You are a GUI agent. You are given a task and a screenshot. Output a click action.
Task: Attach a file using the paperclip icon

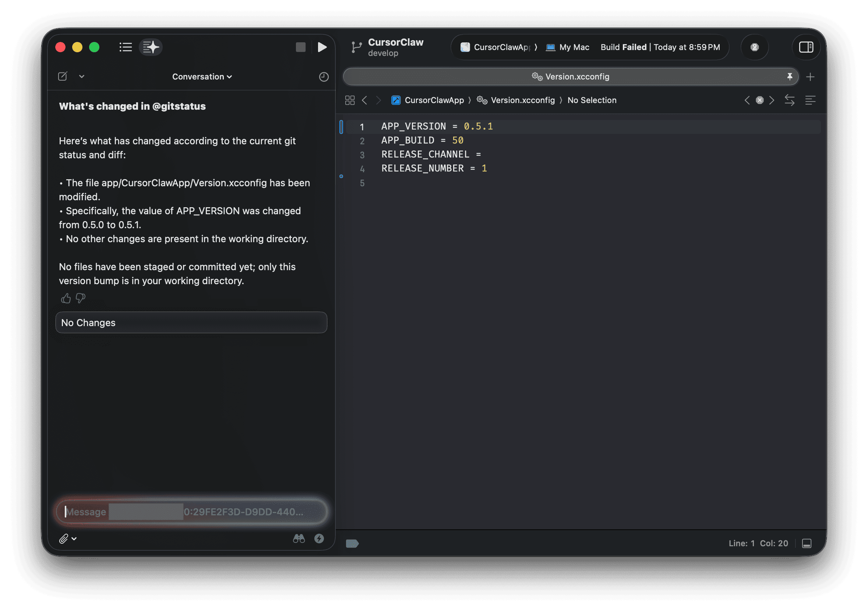[64, 538]
